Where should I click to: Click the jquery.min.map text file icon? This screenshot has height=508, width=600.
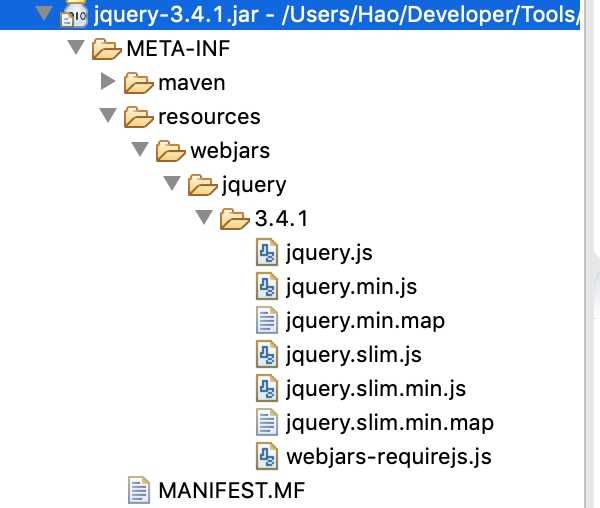pyautogui.click(x=267, y=320)
